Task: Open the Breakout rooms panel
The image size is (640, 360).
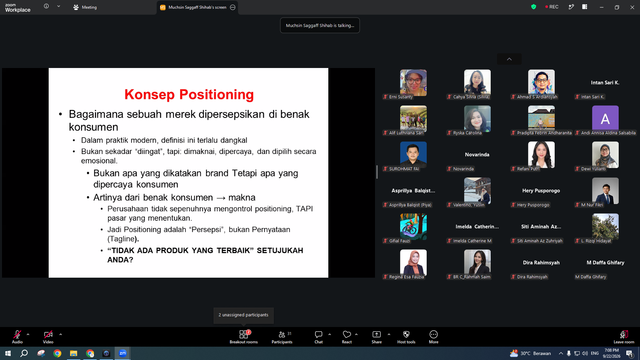Action: (243, 337)
